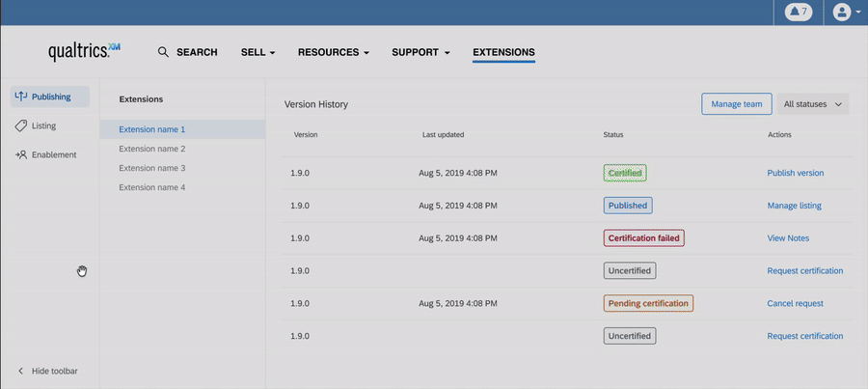Image resolution: width=868 pixels, height=389 pixels.
Task: Click the orange Pending certification badge
Action: click(x=648, y=304)
